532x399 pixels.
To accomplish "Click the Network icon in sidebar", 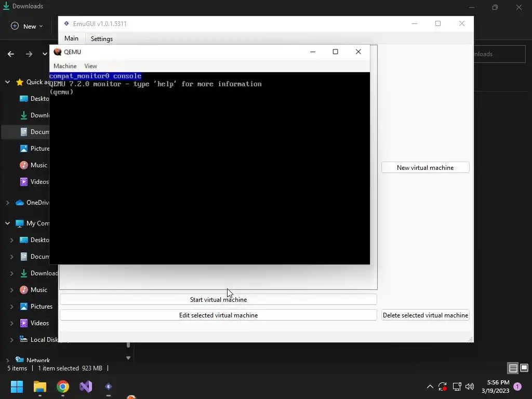I will [x=20, y=360].
